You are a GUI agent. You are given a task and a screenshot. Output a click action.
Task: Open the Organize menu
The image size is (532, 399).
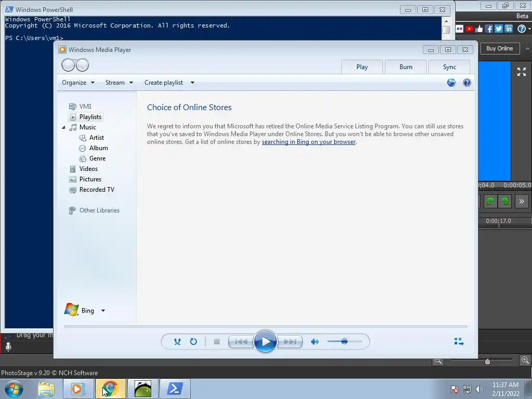(78, 83)
